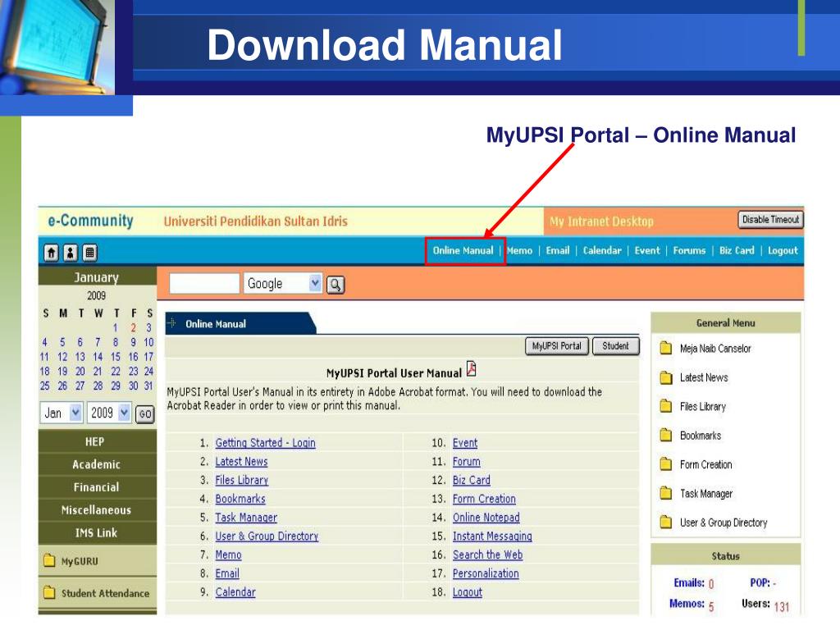Open the Files Library folder icon in General Menu

point(666,406)
